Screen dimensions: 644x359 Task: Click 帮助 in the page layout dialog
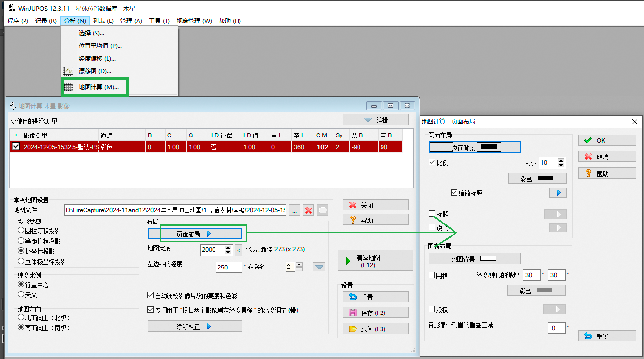(607, 174)
